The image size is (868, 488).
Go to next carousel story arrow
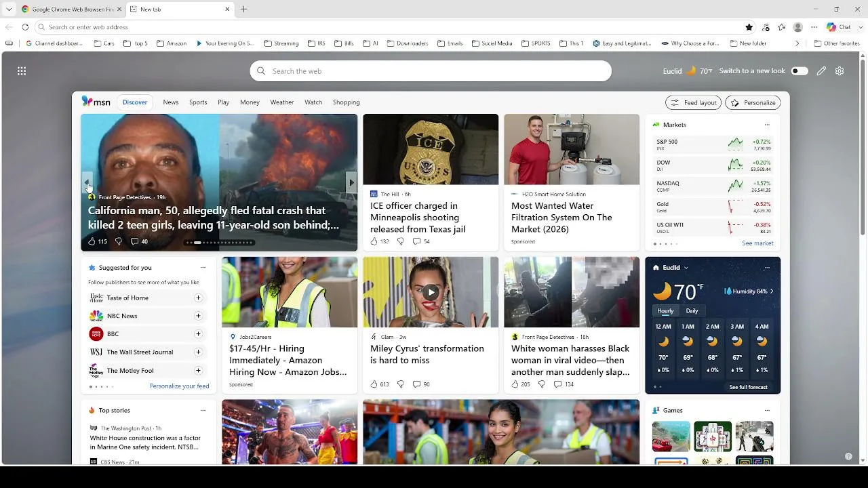tap(351, 183)
